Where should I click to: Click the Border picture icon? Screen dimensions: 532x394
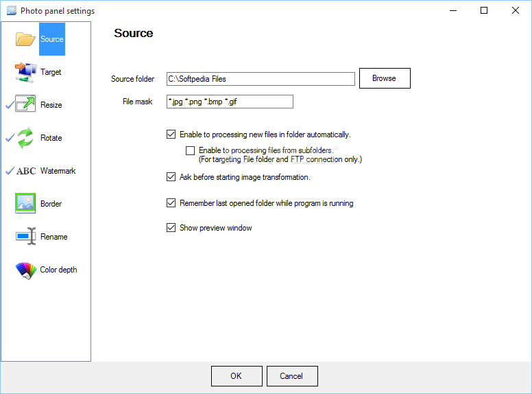click(x=25, y=203)
